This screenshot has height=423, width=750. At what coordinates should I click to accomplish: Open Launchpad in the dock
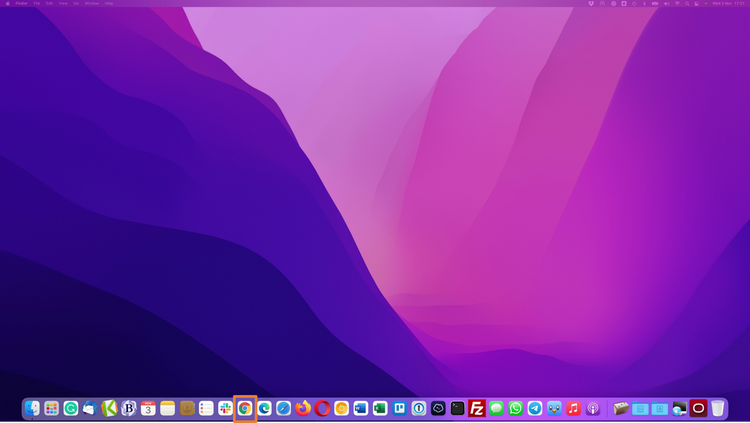tap(51, 408)
